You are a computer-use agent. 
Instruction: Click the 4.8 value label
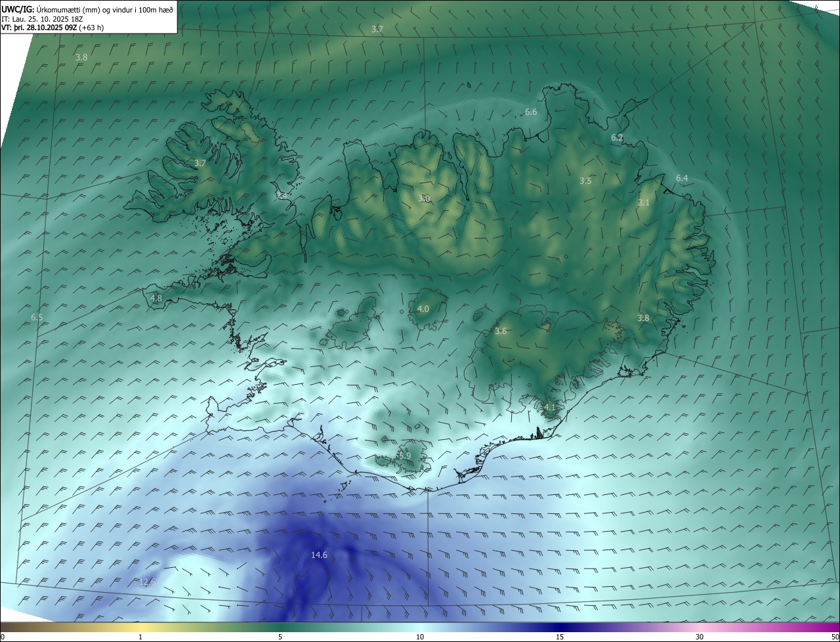click(x=156, y=298)
